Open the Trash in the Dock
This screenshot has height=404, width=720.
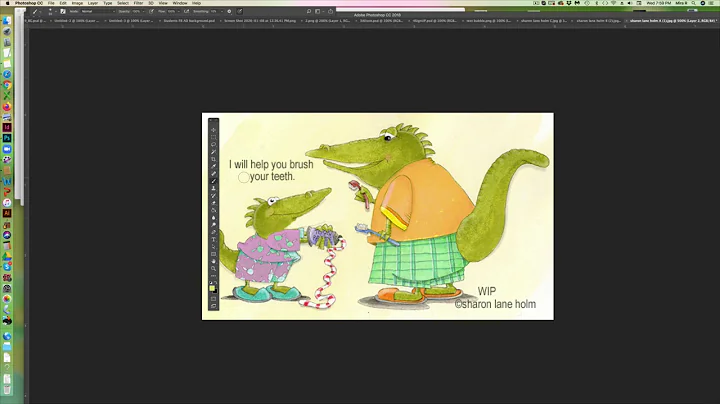click(x=7, y=389)
